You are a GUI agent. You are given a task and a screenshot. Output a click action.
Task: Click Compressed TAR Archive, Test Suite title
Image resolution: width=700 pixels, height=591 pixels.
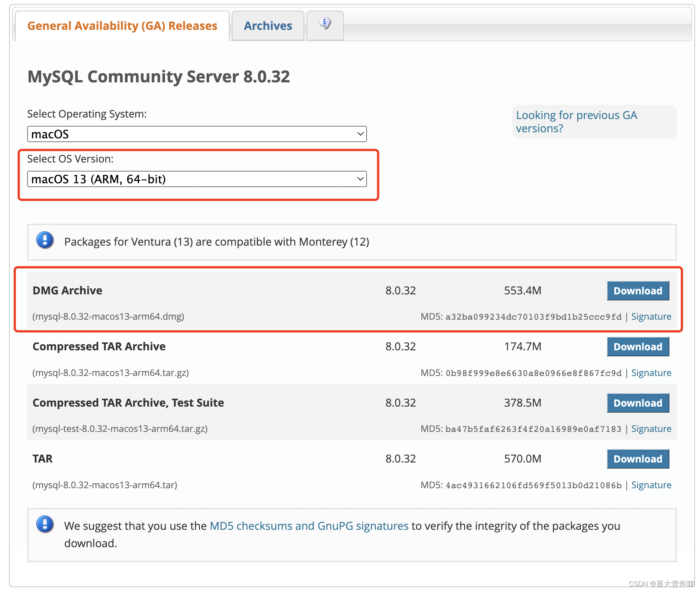128,403
